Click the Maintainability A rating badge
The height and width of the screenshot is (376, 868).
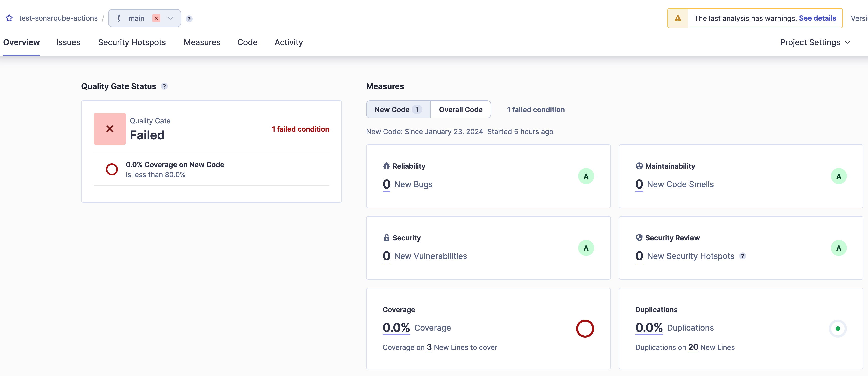pyautogui.click(x=839, y=176)
